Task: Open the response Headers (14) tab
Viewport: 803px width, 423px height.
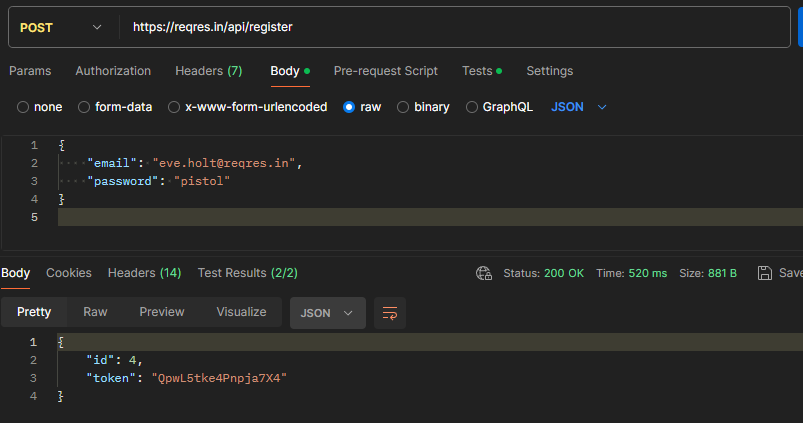Action: coord(144,273)
